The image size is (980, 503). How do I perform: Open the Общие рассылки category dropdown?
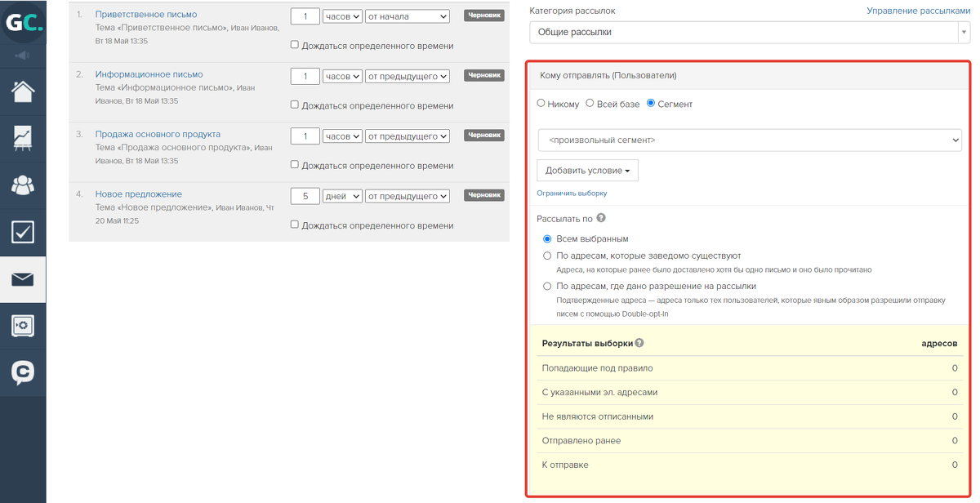click(750, 32)
